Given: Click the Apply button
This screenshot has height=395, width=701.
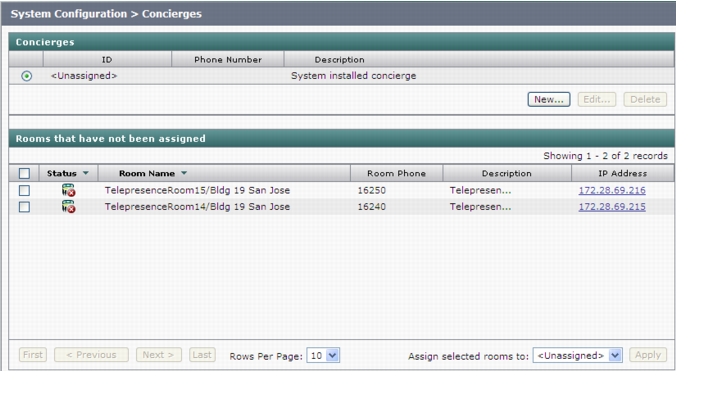Looking at the screenshot, I should click(648, 355).
